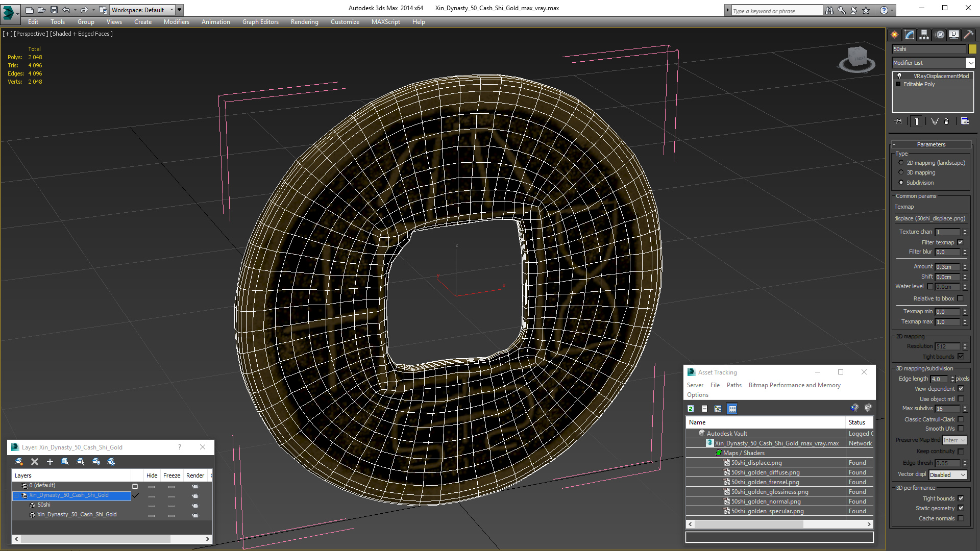Switch Asset Tracking to table view icon
Screen dimensions: 980x551
732,409
